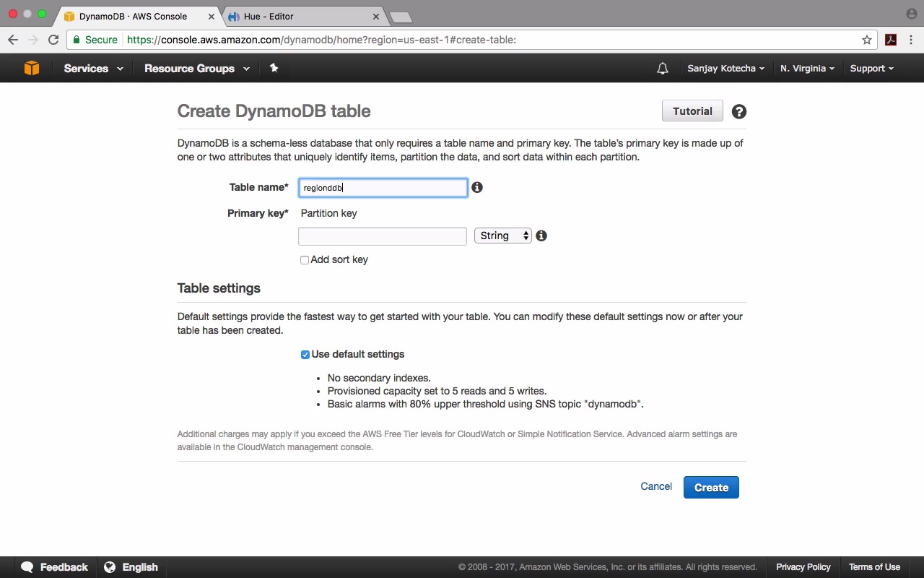924x578 pixels.
Task: Open the Services menu
Action: tap(93, 69)
